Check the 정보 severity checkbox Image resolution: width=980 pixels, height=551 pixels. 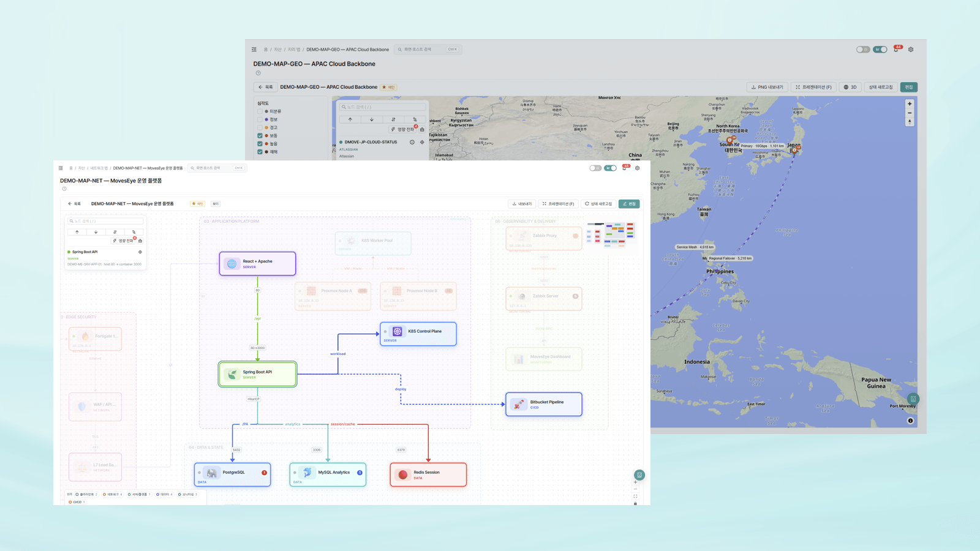[x=260, y=119]
